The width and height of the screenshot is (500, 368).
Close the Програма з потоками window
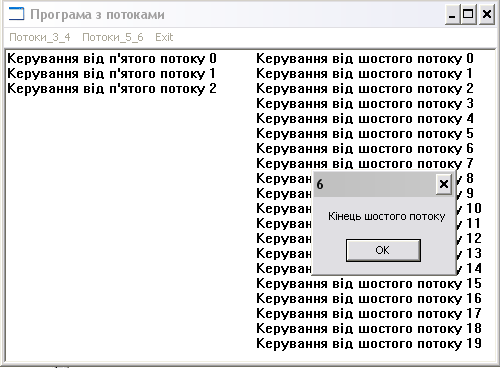487,15
